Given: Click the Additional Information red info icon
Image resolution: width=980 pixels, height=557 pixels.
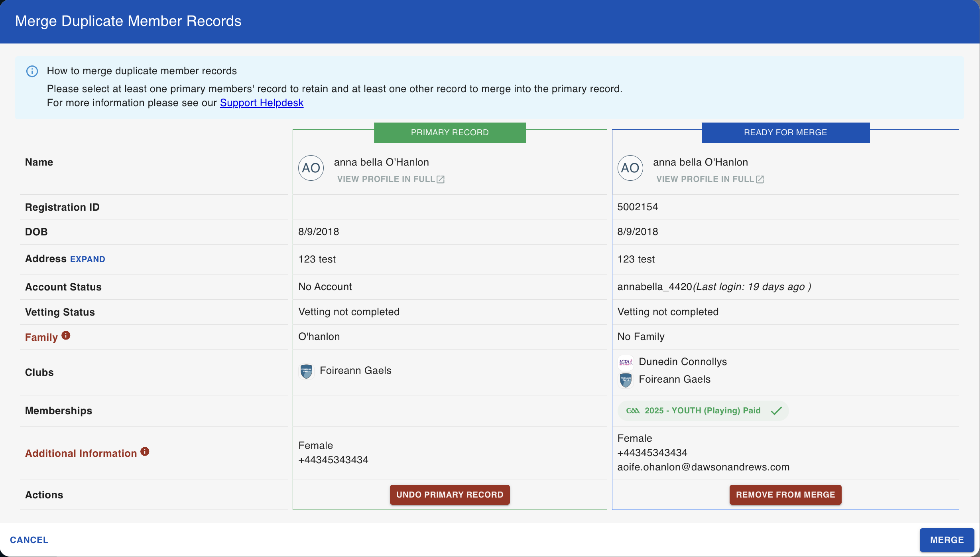Looking at the screenshot, I should click(145, 452).
